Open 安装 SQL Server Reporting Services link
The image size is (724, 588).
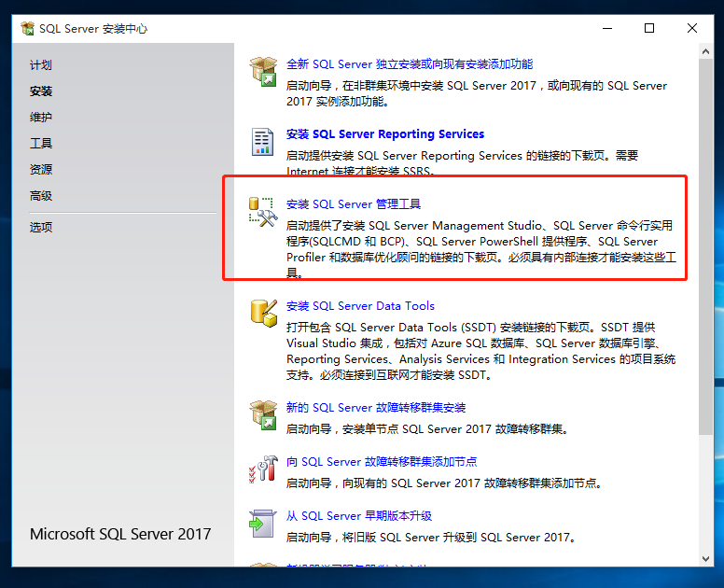[x=385, y=134]
